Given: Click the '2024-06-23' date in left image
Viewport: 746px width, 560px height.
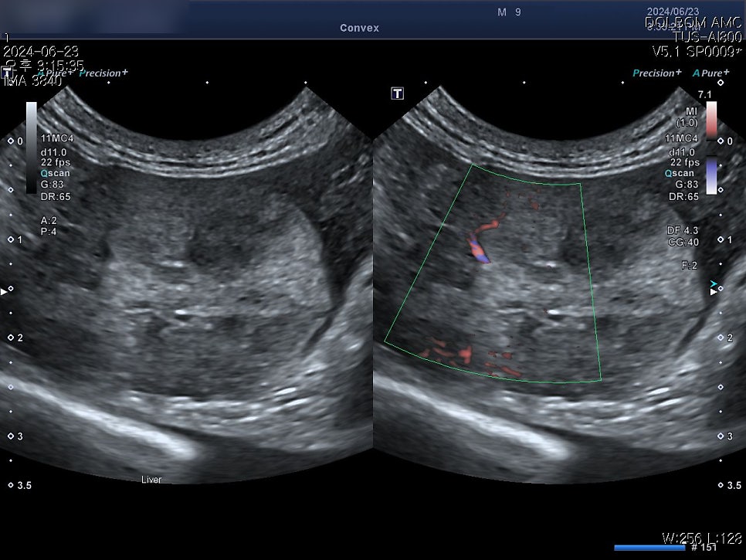Looking at the screenshot, I should point(41,52).
